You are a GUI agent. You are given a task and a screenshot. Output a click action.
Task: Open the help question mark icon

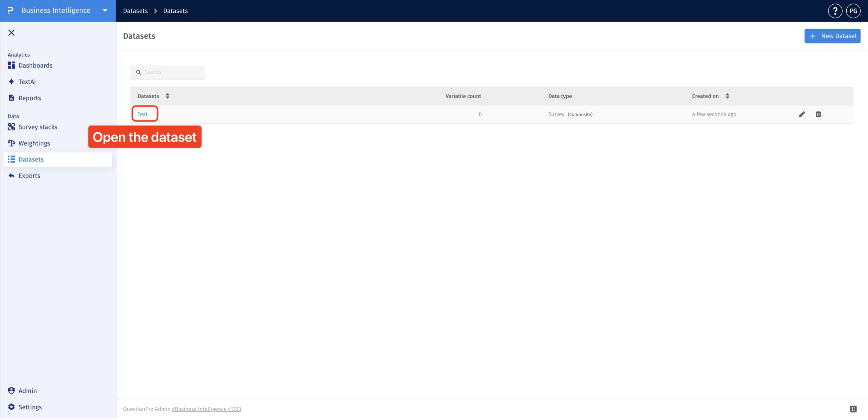tap(835, 11)
